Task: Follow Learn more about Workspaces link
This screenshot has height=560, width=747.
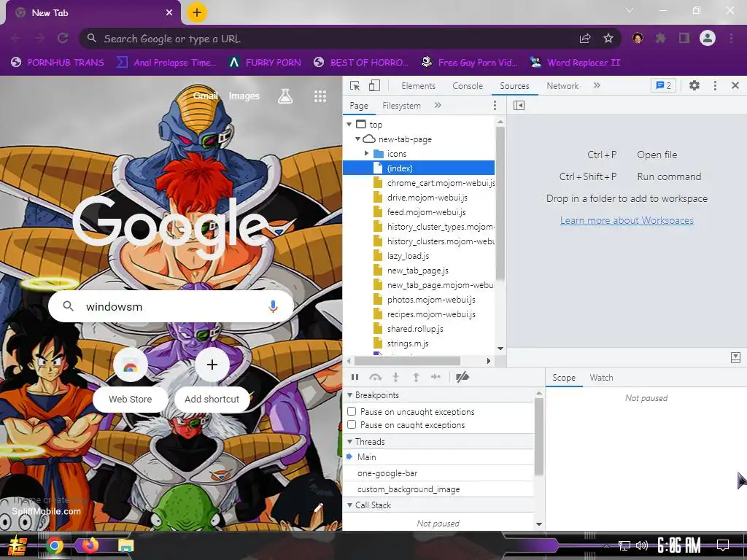Action: click(627, 220)
